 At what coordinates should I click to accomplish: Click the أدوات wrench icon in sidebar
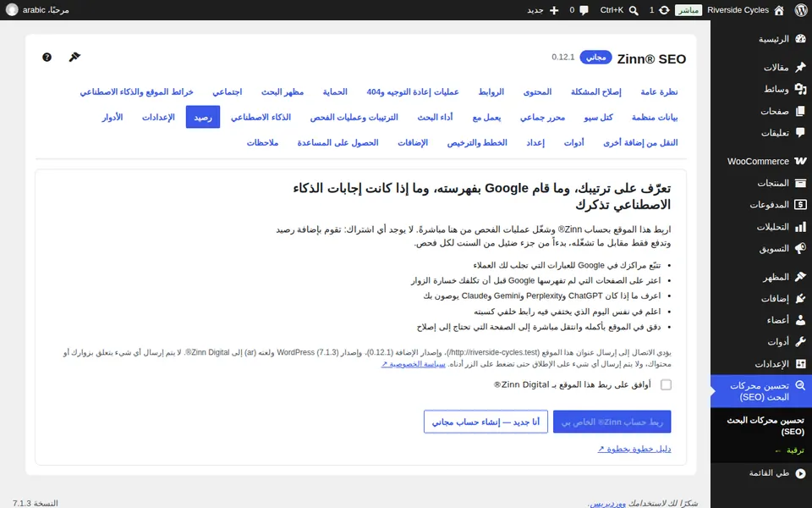(x=801, y=342)
